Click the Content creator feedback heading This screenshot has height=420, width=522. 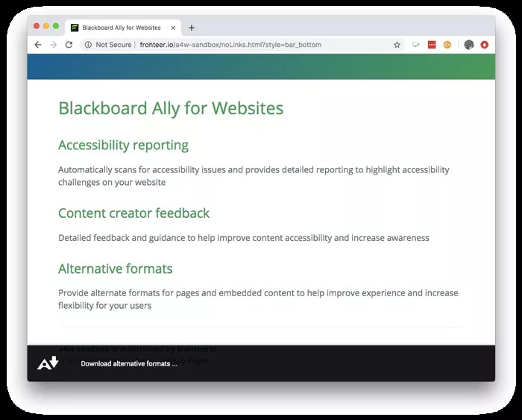(x=133, y=213)
